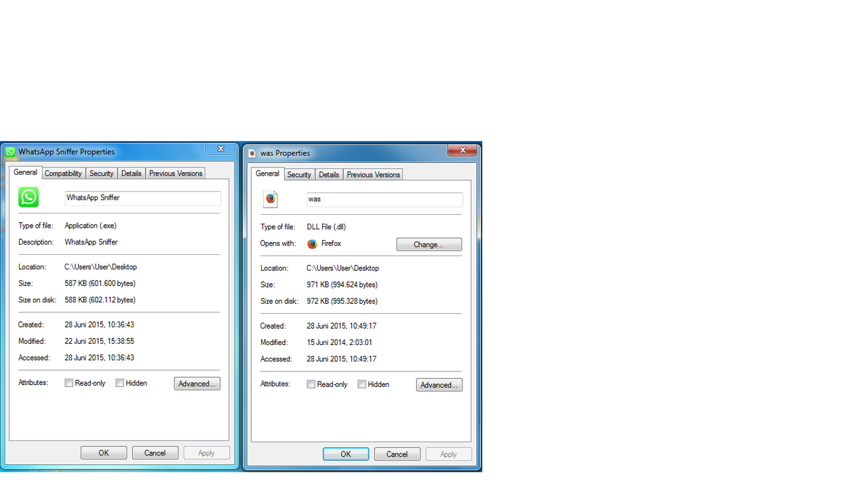Image resolution: width=868 pixels, height=488 pixels.
Task: Click the Firefox icon next to Opens with
Action: 312,244
